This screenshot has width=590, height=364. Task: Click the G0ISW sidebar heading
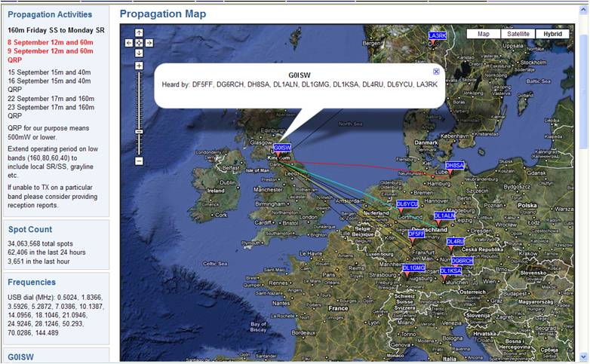(20, 357)
